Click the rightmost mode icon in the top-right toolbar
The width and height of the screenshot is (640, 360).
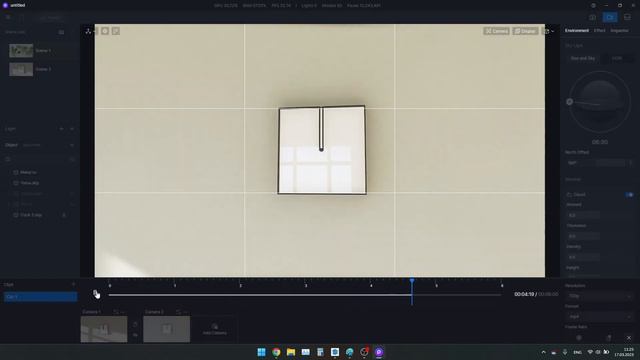point(627,17)
